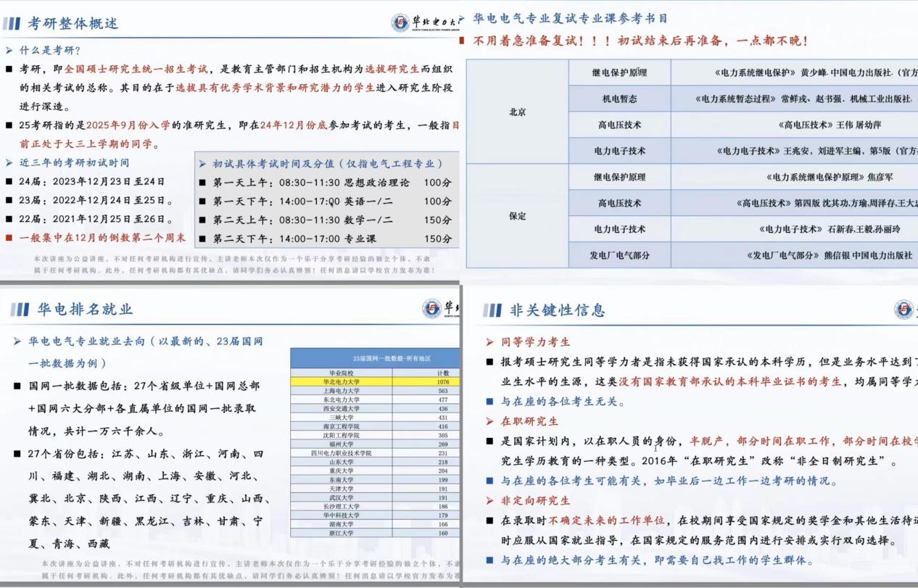Viewport: 918px width, 588px height.
Task: Click the arrow marker before 非定向研究生
Action: pos(490,500)
